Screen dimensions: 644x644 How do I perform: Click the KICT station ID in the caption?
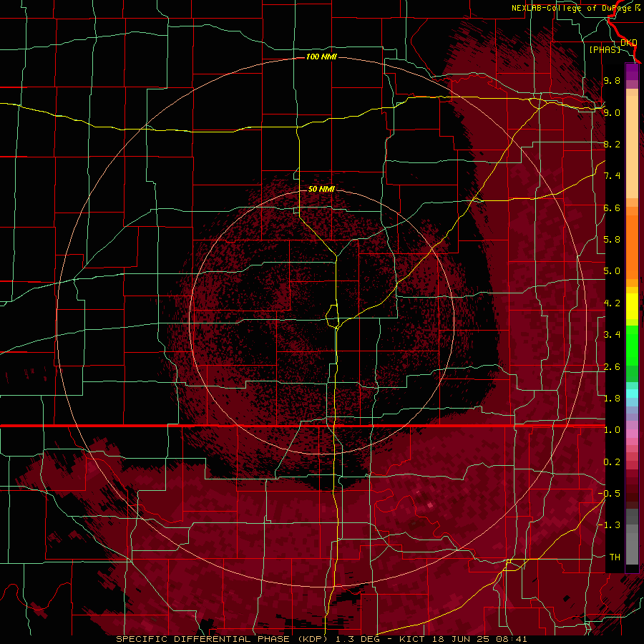(x=413, y=639)
